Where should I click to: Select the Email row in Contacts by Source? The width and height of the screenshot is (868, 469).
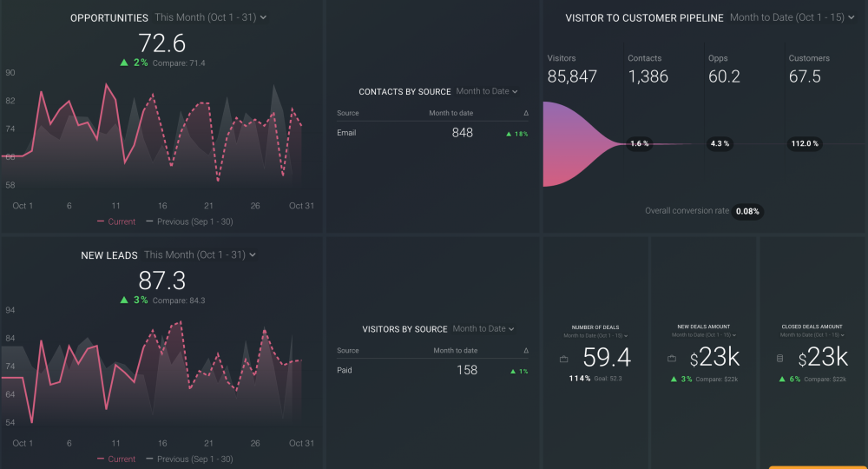tap(432, 133)
